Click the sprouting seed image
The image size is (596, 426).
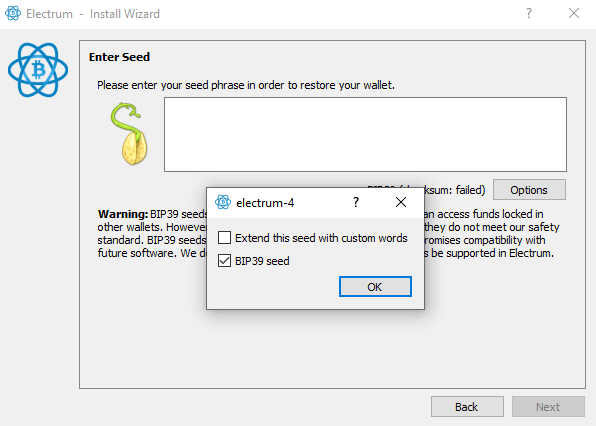(129, 133)
